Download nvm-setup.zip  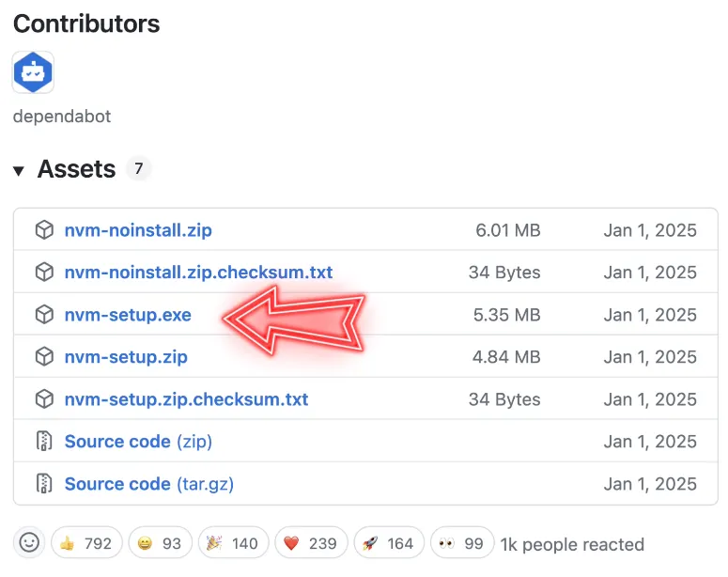pyautogui.click(x=126, y=357)
